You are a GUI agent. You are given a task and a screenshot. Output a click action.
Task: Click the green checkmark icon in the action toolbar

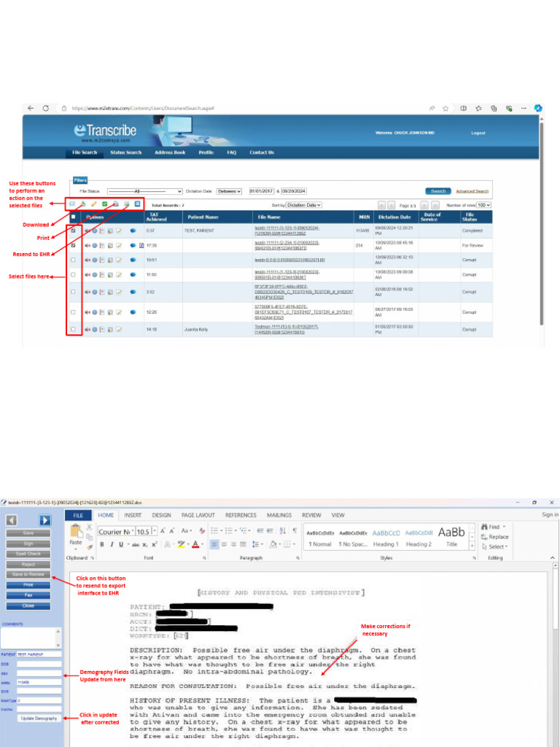(x=105, y=204)
